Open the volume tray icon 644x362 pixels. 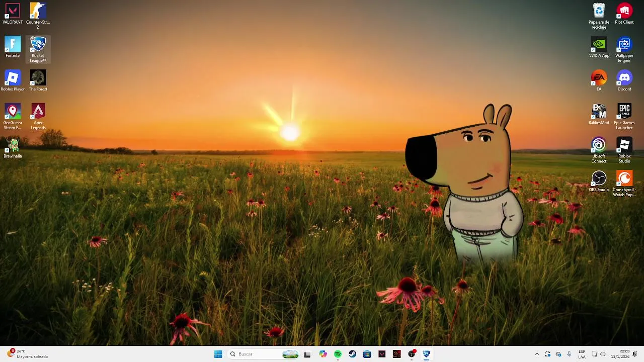pyautogui.click(x=603, y=354)
